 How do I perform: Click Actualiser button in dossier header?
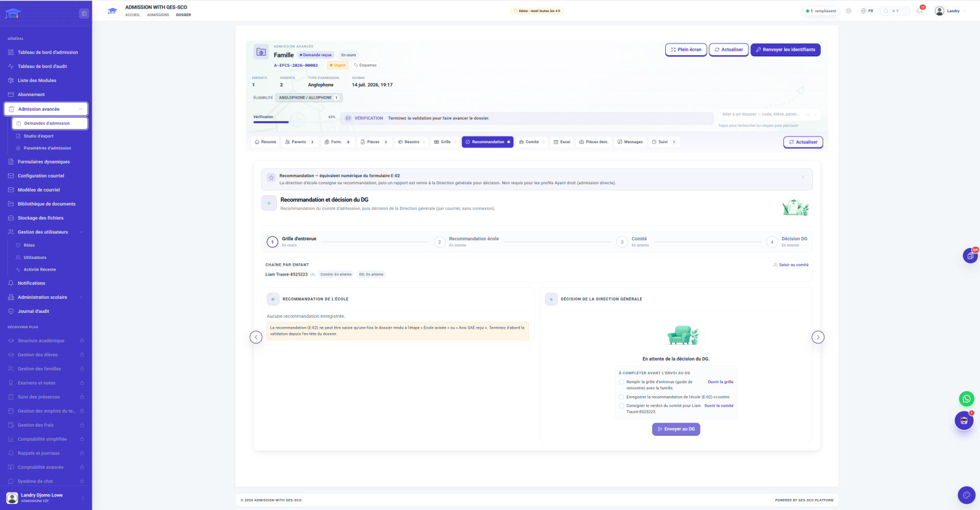[729, 50]
